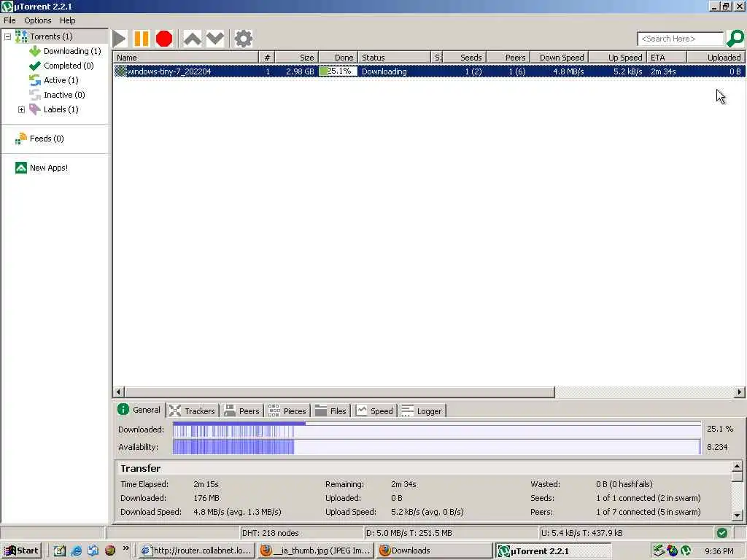Start the torrent with the play icon
Viewport: 747px width, 560px height.
[x=120, y=39]
